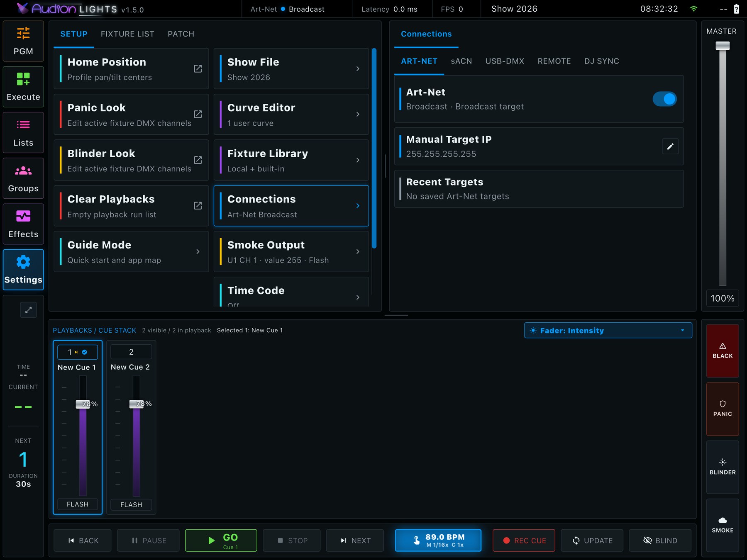Open the Execute sidebar page
747x560 pixels.
[x=23, y=87]
